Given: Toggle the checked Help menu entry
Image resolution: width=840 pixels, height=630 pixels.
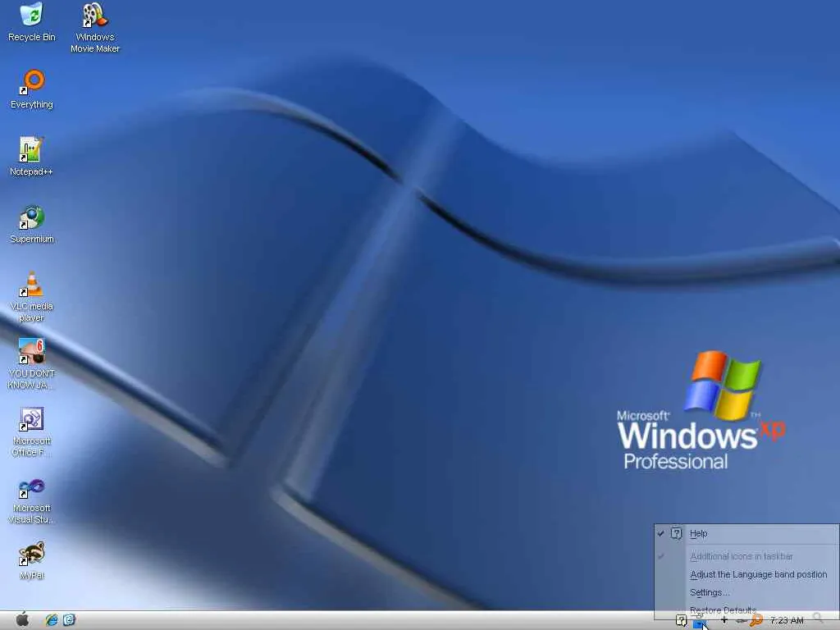Looking at the screenshot, I should tap(746, 533).
